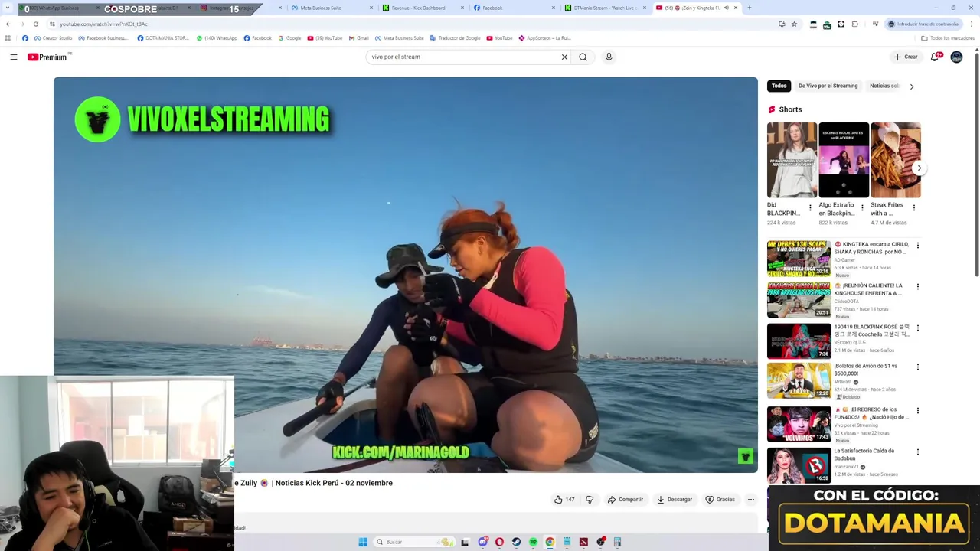Screen dimensions: 980x551
Task: Click the Descargar download button
Action: (x=675, y=499)
